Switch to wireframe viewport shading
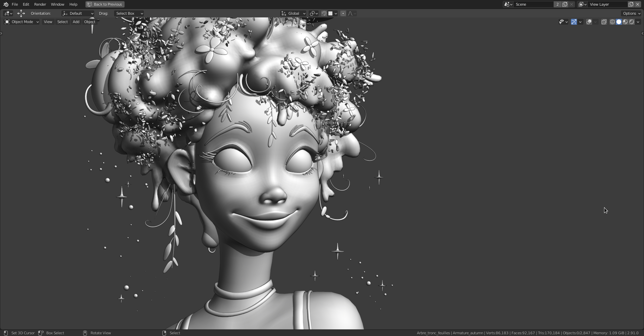 612,22
